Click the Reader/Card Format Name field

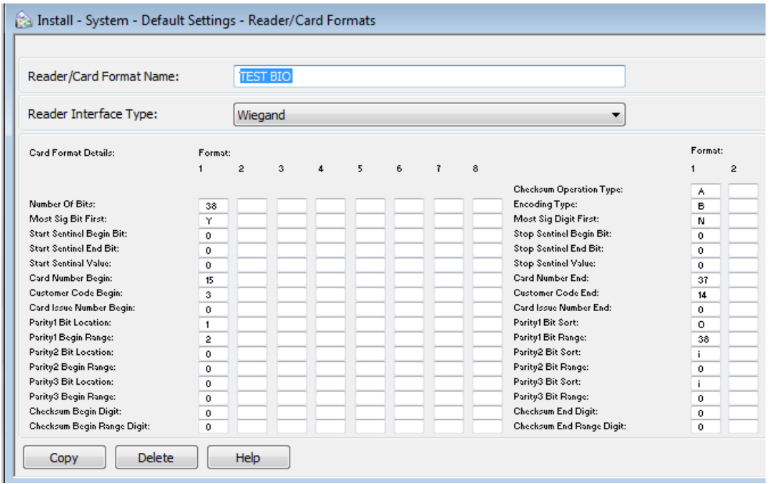coord(430,77)
